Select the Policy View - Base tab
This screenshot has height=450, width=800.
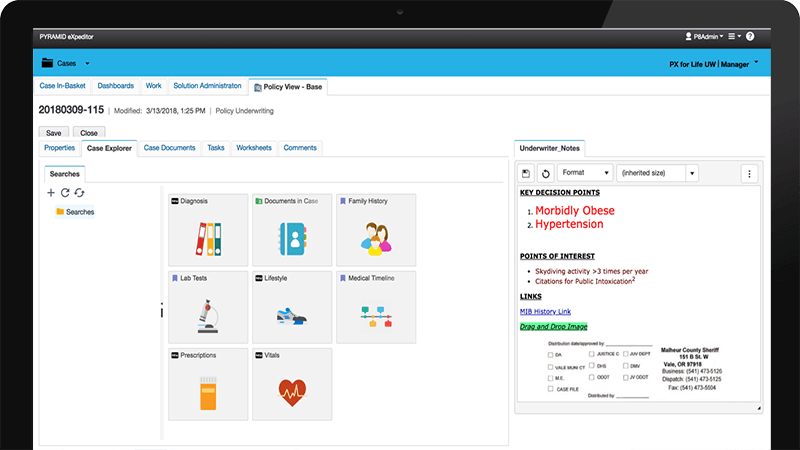(x=288, y=87)
